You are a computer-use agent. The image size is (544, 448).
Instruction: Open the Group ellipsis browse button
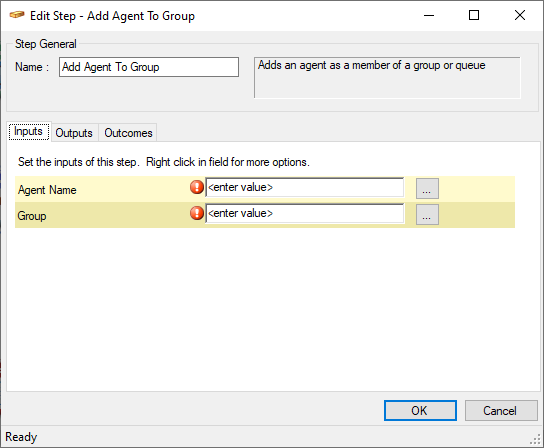point(427,215)
